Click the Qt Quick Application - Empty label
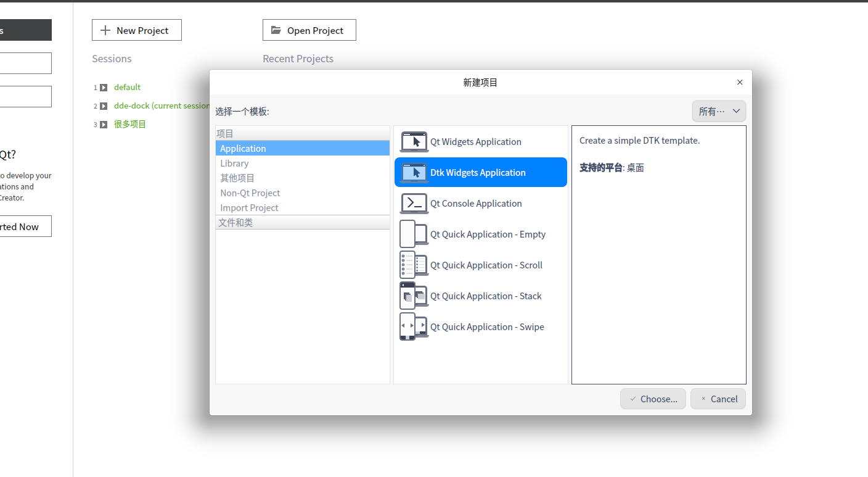The image size is (868, 477). click(488, 234)
